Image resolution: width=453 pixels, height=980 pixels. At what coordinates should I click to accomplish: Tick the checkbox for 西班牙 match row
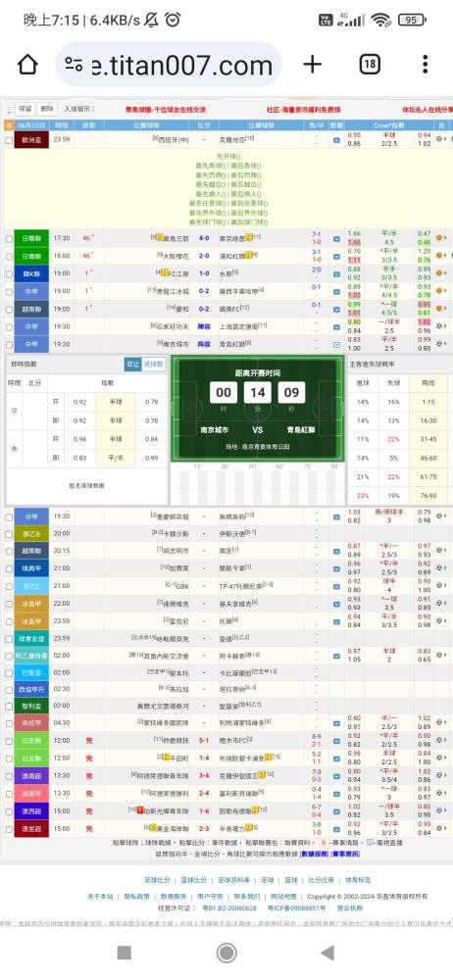coord(9,140)
